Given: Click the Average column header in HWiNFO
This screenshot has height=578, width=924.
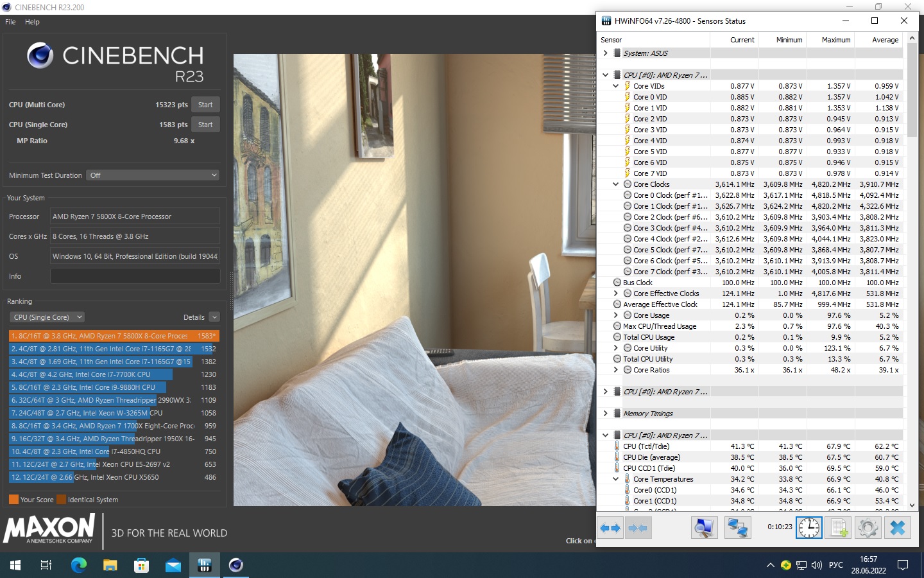Looking at the screenshot, I should (879, 40).
